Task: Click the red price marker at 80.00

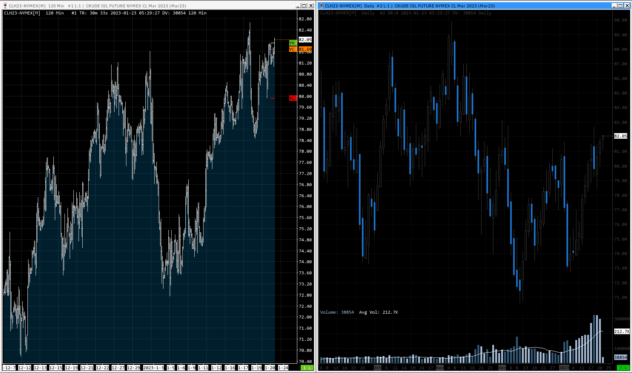Action: pyautogui.click(x=293, y=98)
